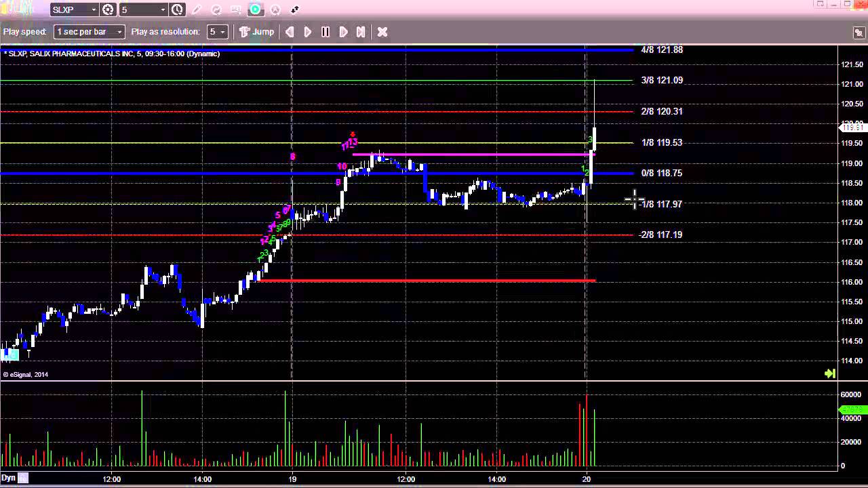This screenshot has width=868, height=488.
Task: Select the pencil drawing tool icon
Action: point(197,10)
